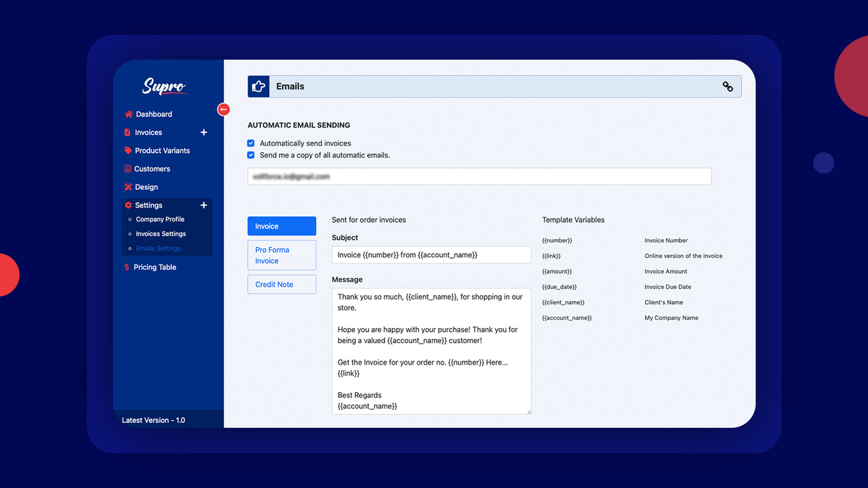The image size is (868, 488).
Task: Click the {{account_name}} template variable
Action: coord(567,318)
